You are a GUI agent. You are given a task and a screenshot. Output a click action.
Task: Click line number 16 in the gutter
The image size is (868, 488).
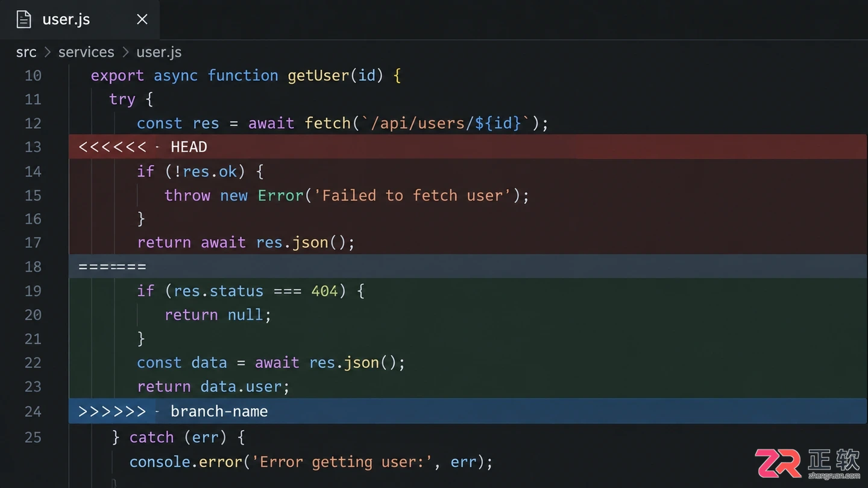33,219
